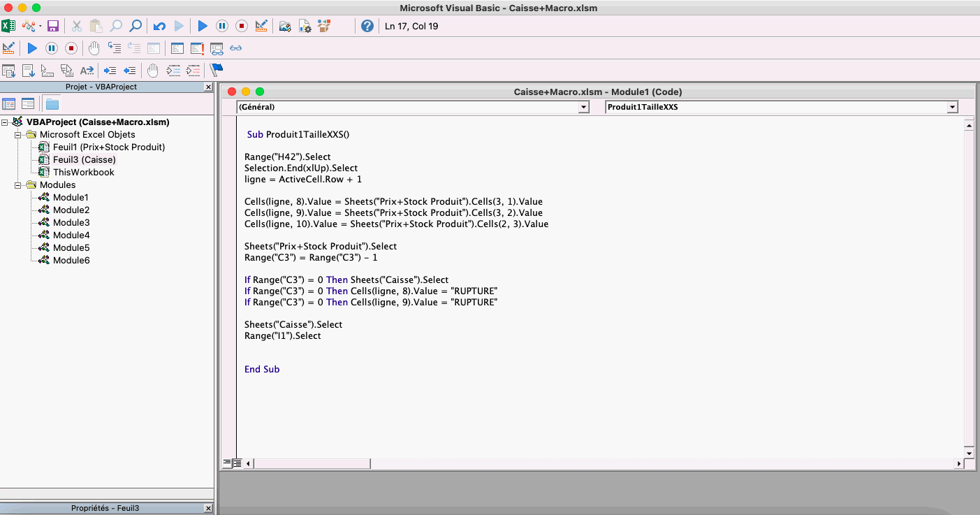Open the (Général) object dropdown
The height and width of the screenshot is (515, 980).
(583, 108)
